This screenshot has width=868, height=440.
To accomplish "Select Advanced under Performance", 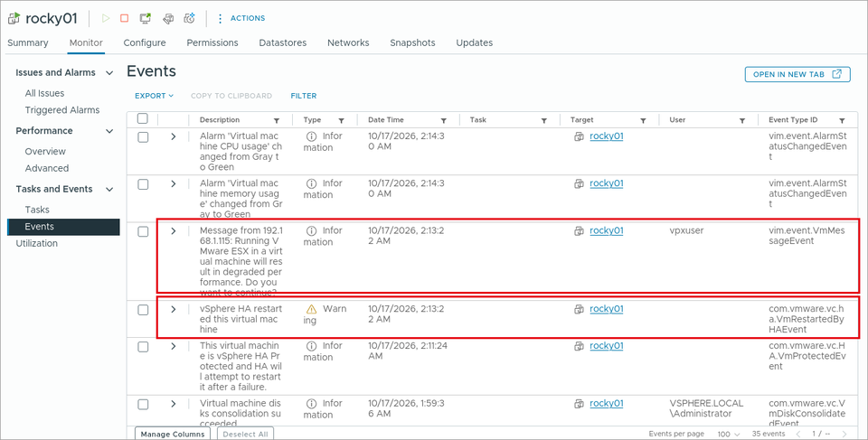I will pos(47,168).
